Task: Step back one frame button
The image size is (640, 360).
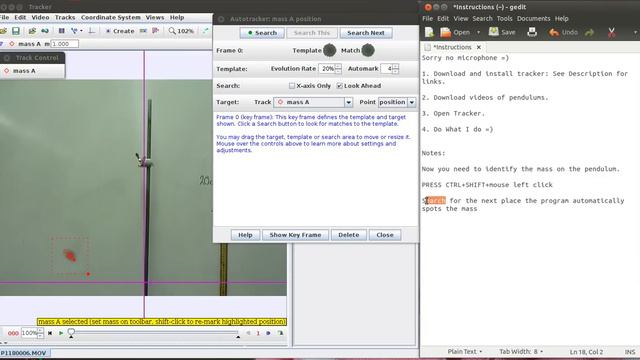Action: point(248,333)
